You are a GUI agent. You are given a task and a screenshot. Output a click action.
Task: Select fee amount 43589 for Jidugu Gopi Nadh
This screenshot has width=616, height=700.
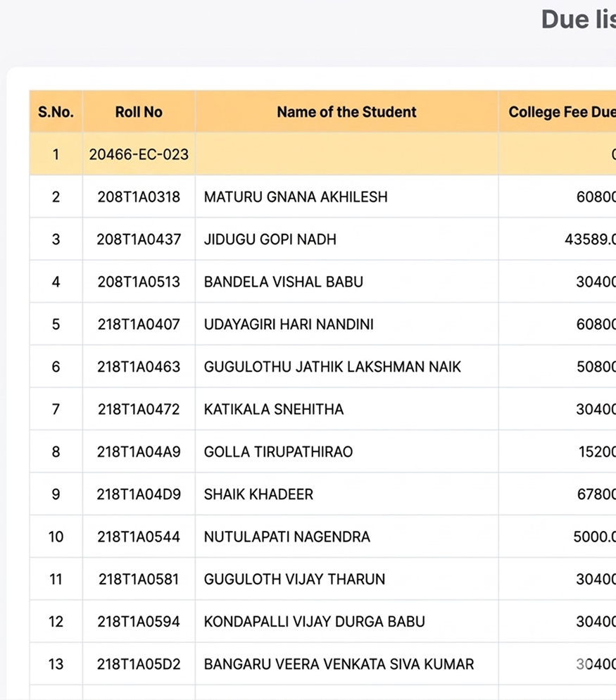[590, 239]
